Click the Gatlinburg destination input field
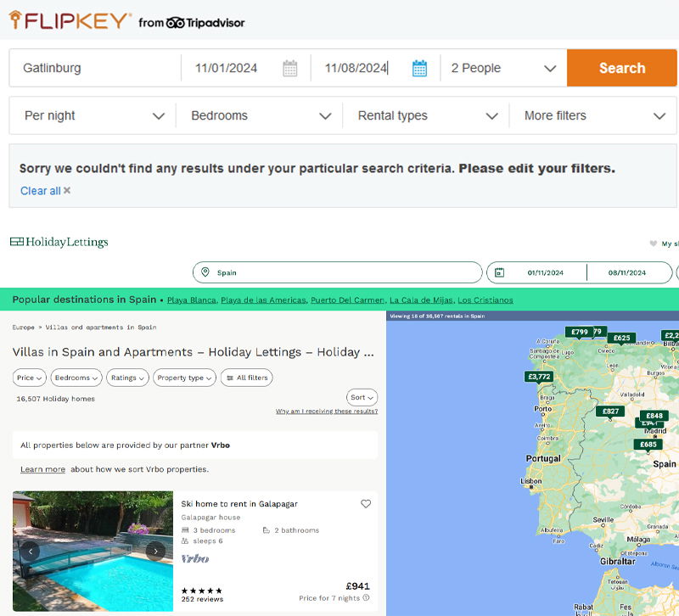Image resolution: width=679 pixels, height=616 pixels. coord(95,69)
